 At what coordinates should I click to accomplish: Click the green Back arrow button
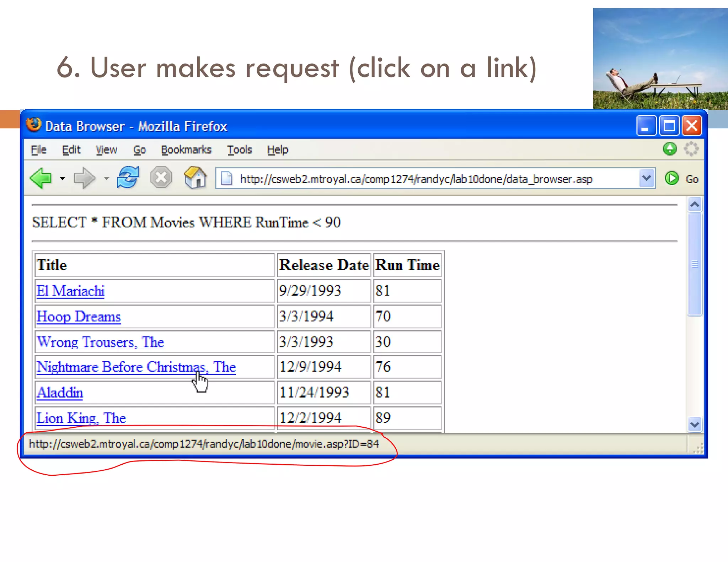coord(41,178)
